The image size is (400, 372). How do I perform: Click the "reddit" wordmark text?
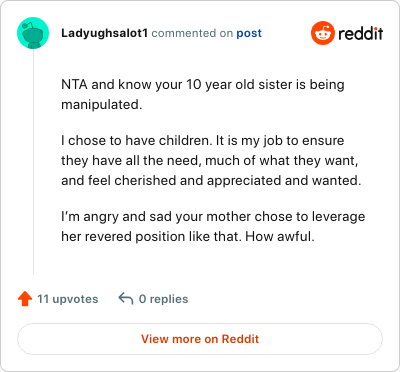361,33
